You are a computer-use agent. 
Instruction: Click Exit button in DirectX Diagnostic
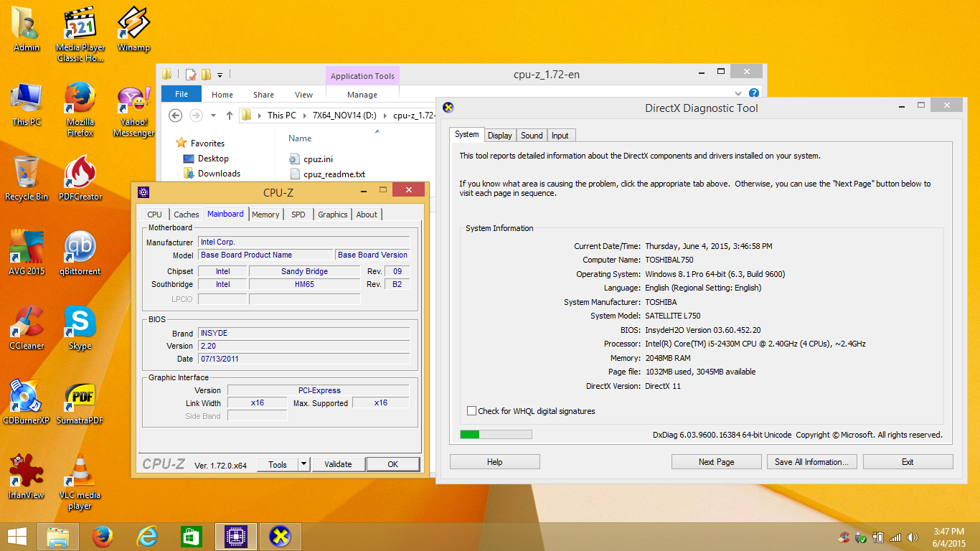(908, 462)
